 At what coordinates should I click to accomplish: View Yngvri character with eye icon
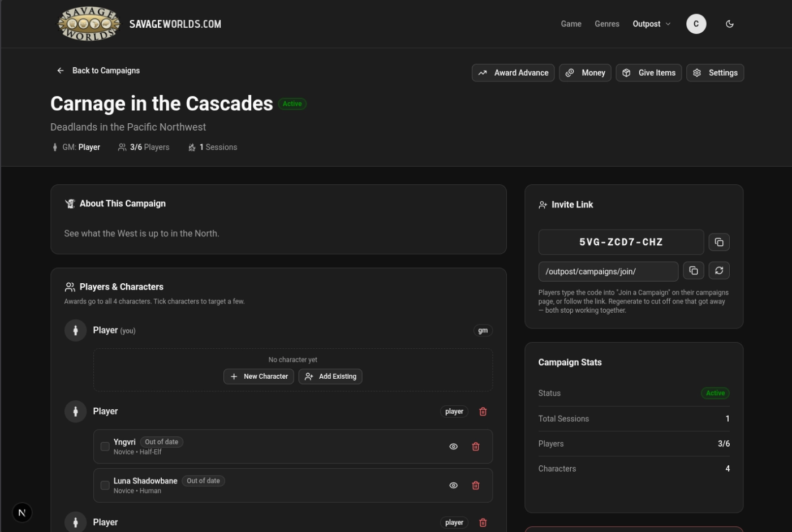[453, 447]
